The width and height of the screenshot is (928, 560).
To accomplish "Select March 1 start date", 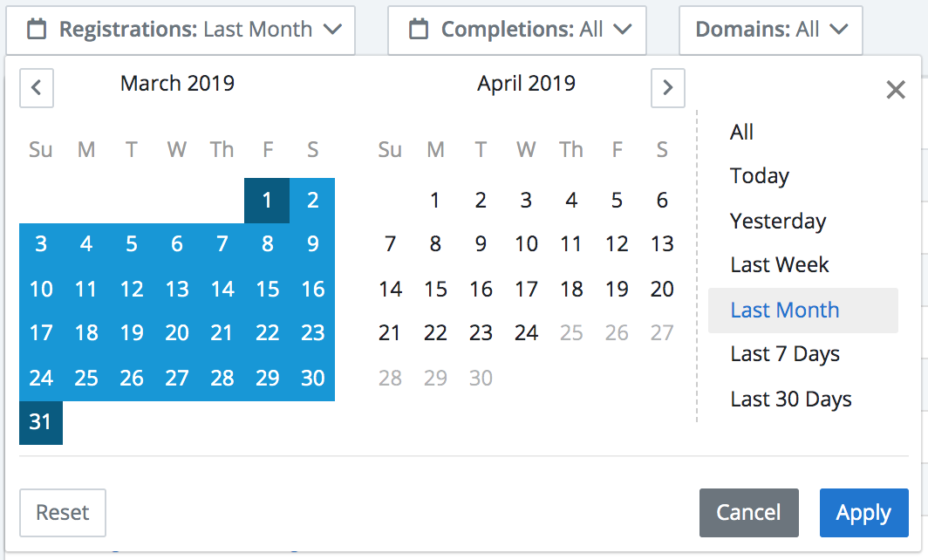I will point(267,200).
